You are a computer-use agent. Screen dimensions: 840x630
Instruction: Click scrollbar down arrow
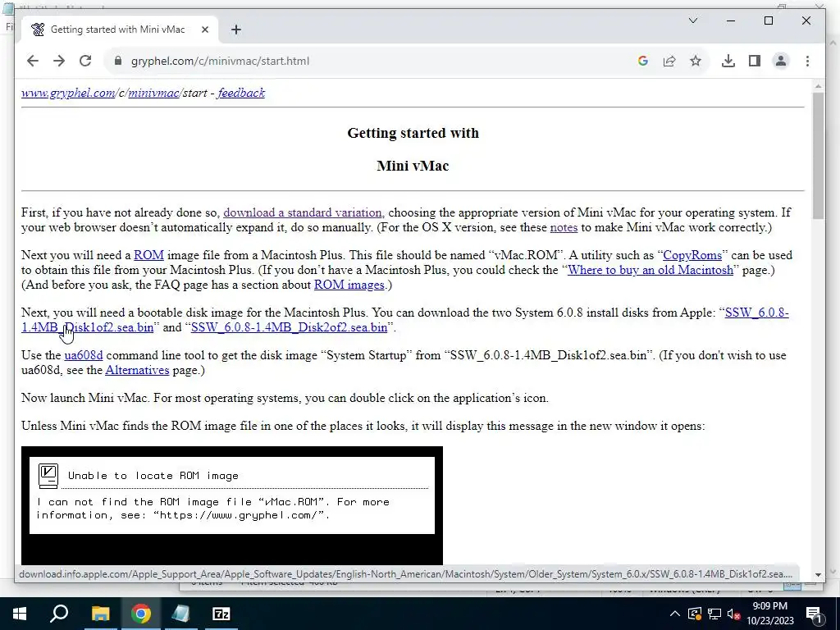click(818, 574)
